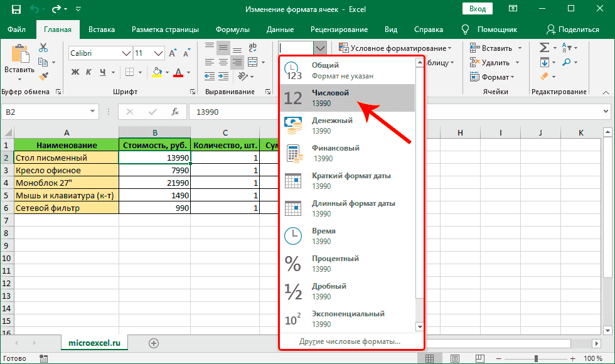Open the Sort and Filter menu
The width and height of the screenshot is (615, 364).
567,46
